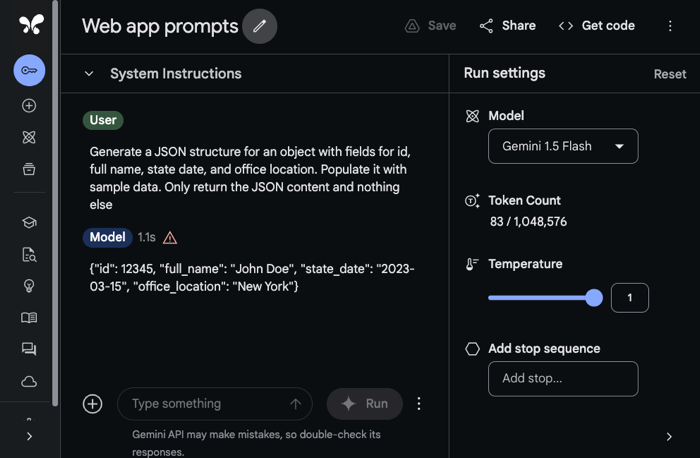Screen dimensions: 700x458
Task: Open the top-right three-dot overflow menu
Action: [670, 26]
